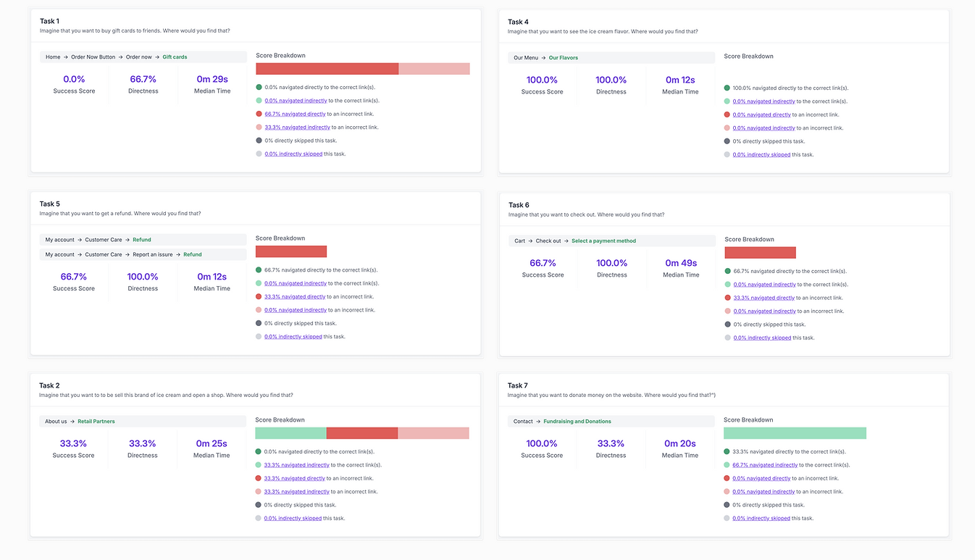The width and height of the screenshot is (975, 560).
Task: Select the red score breakdown bar in Task 5
Action: point(291,251)
